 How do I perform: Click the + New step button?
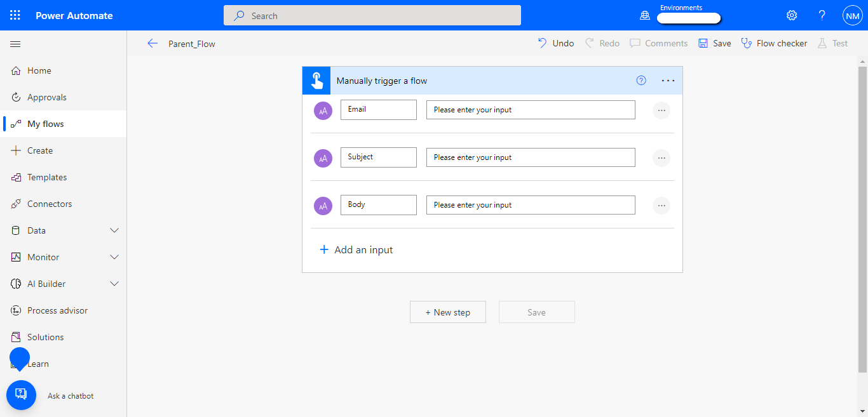(448, 312)
